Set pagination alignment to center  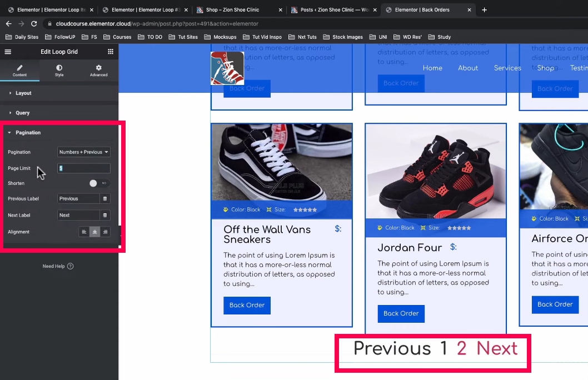[94, 232]
